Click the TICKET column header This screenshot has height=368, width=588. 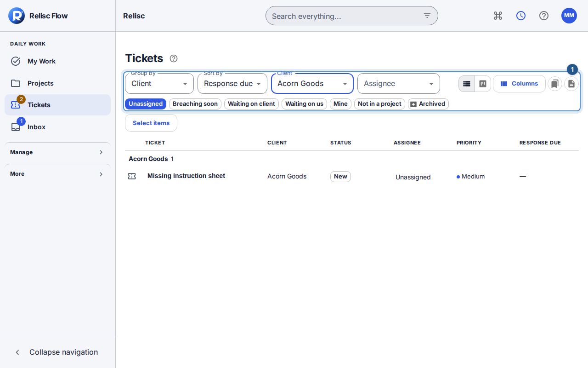tap(155, 143)
